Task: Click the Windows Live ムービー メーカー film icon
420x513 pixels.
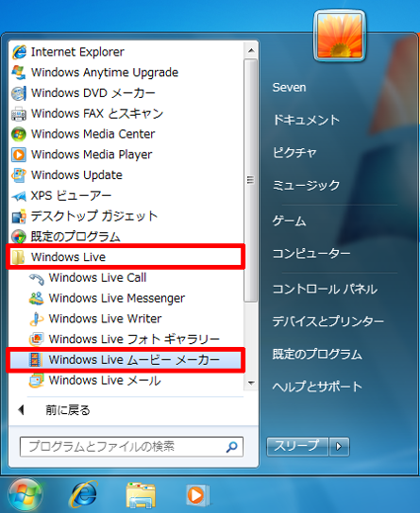Action: 36,360
